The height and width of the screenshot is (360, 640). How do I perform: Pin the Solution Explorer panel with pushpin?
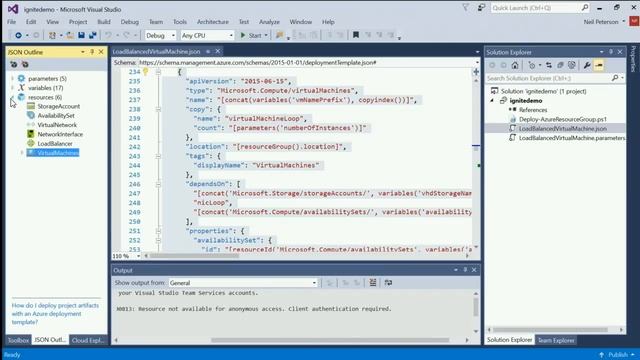611,52
